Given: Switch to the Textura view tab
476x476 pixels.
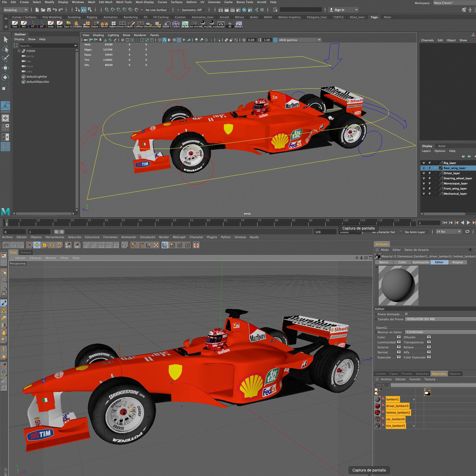Looking at the screenshot, I should click(26, 252).
